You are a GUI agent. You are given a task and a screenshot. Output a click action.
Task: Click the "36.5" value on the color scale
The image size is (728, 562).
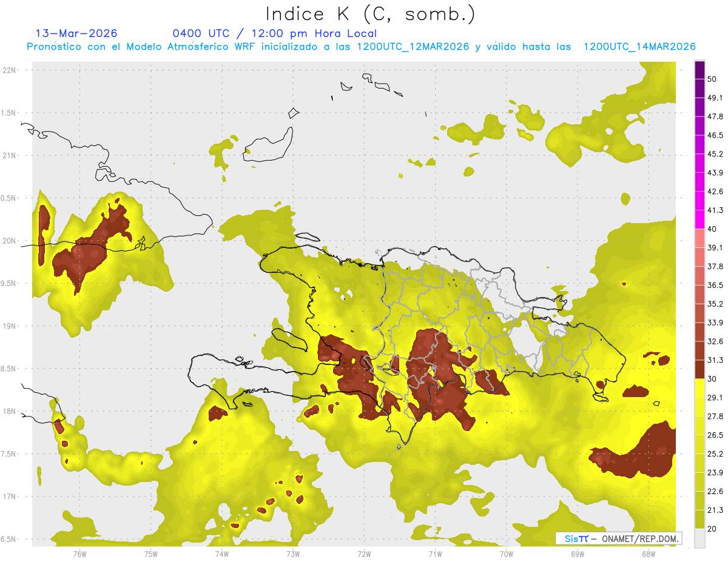point(715,285)
